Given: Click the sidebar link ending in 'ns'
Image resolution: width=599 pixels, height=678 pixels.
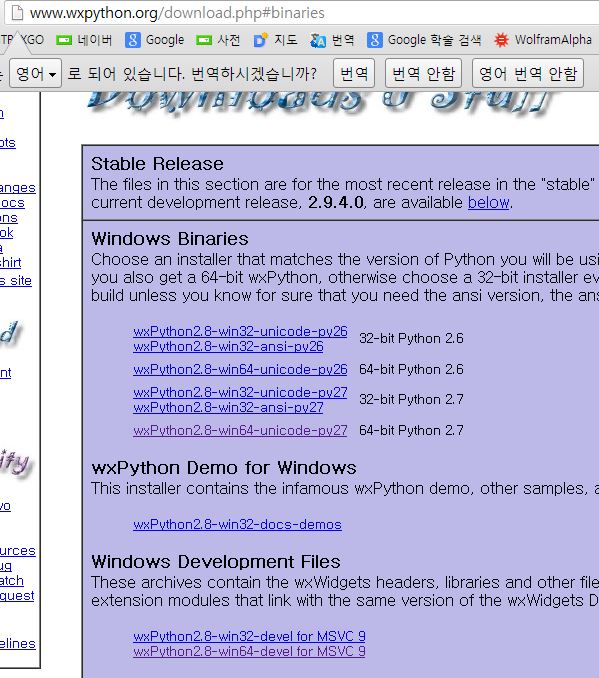Looking at the screenshot, I should [x=9, y=218].
